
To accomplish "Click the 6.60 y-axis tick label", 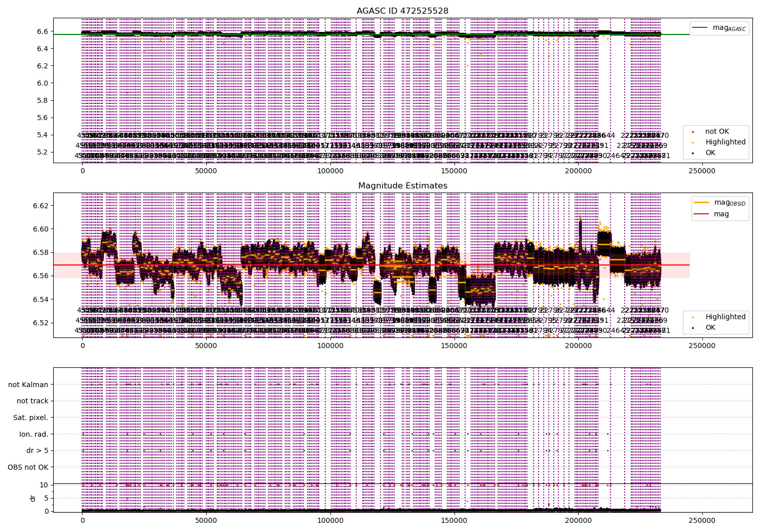I will (41, 229).
